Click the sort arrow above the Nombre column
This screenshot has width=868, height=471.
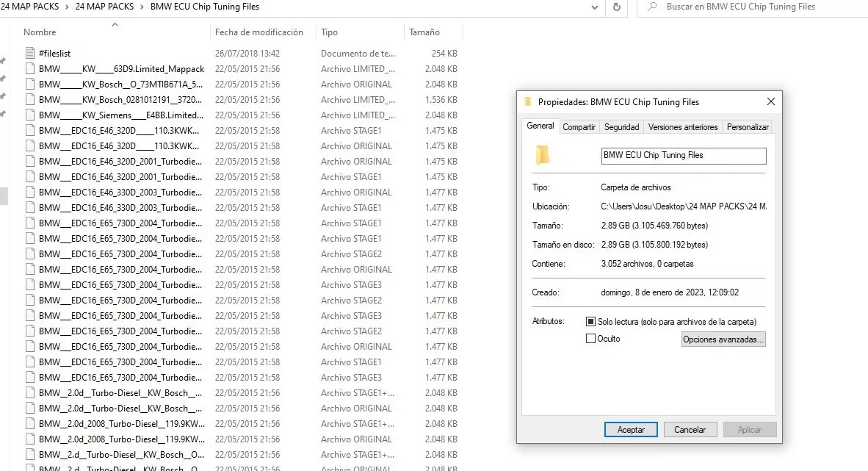coord(115,24)
